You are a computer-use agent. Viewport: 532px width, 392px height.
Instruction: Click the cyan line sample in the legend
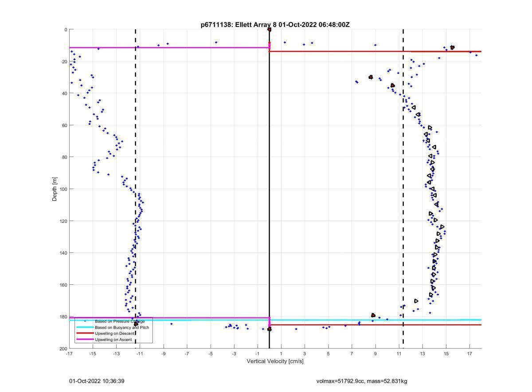(x=85, y=327)
